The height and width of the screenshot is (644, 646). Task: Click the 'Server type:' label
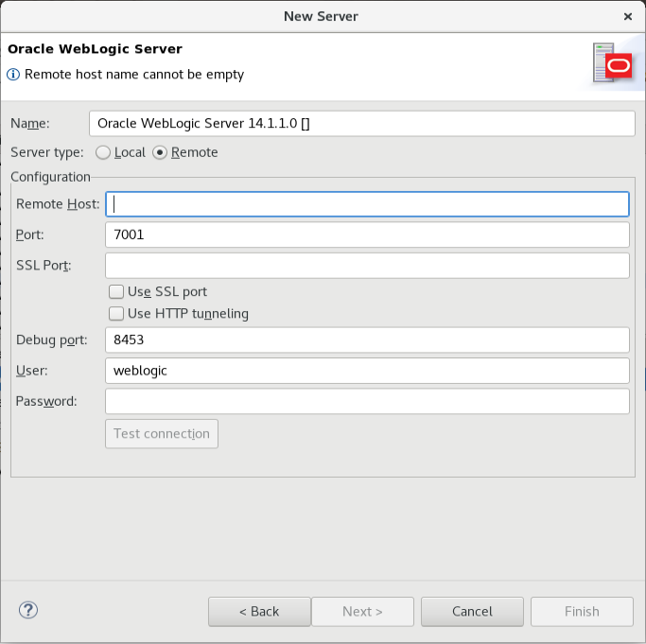47,152
